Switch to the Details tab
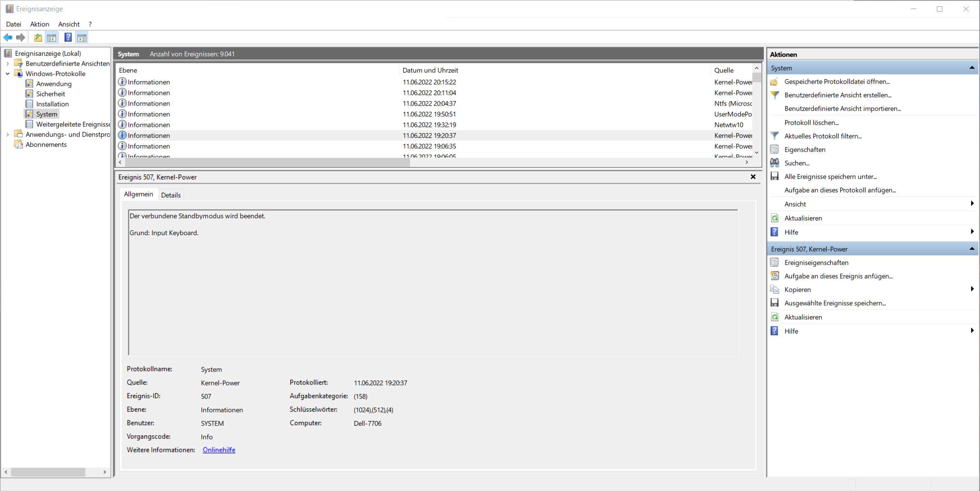This screenshot has width=980, height=491. [x=171, y=195]
